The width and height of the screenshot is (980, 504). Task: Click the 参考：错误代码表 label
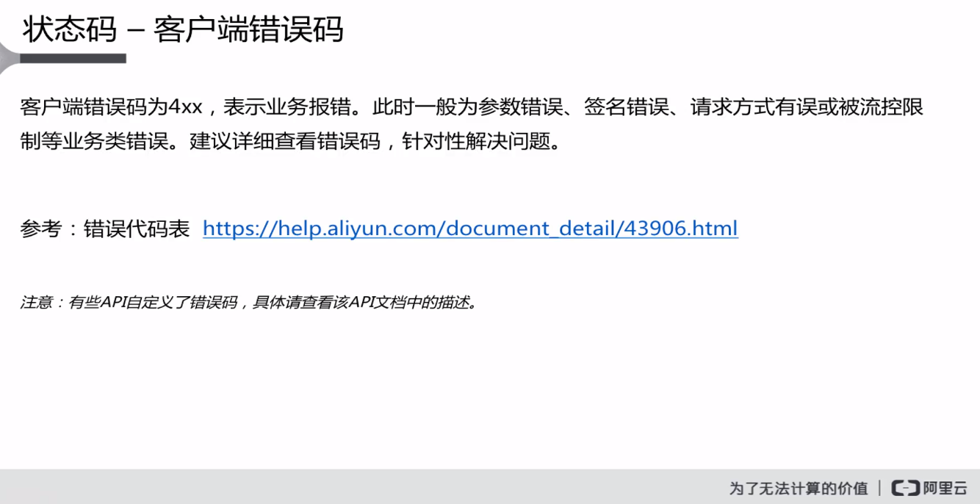coord(105,228)
